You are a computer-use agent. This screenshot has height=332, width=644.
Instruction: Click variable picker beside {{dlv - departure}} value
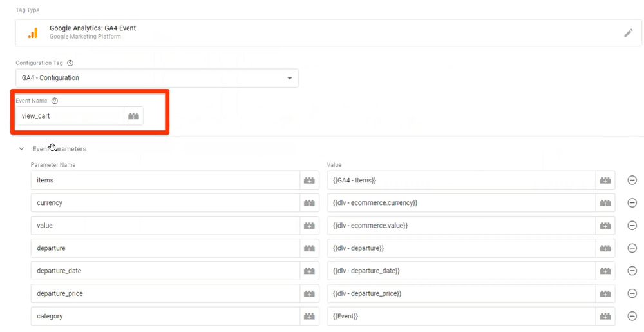tap(605, 248)
